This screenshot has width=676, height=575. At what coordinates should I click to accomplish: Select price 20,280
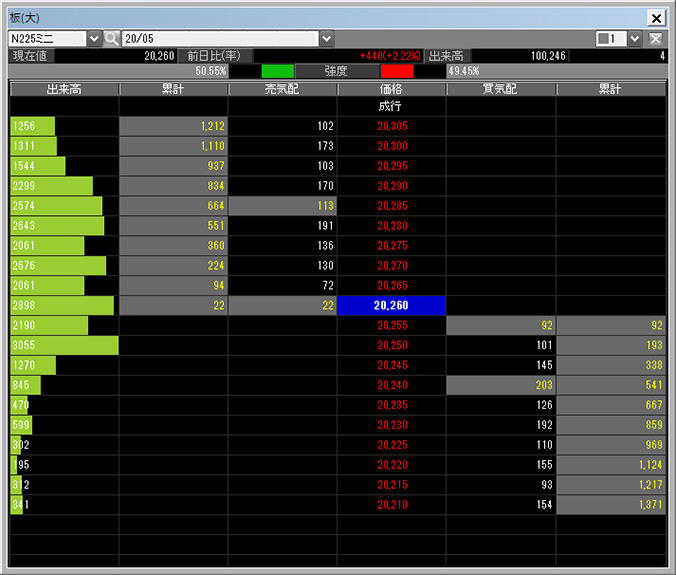point(392,225)
